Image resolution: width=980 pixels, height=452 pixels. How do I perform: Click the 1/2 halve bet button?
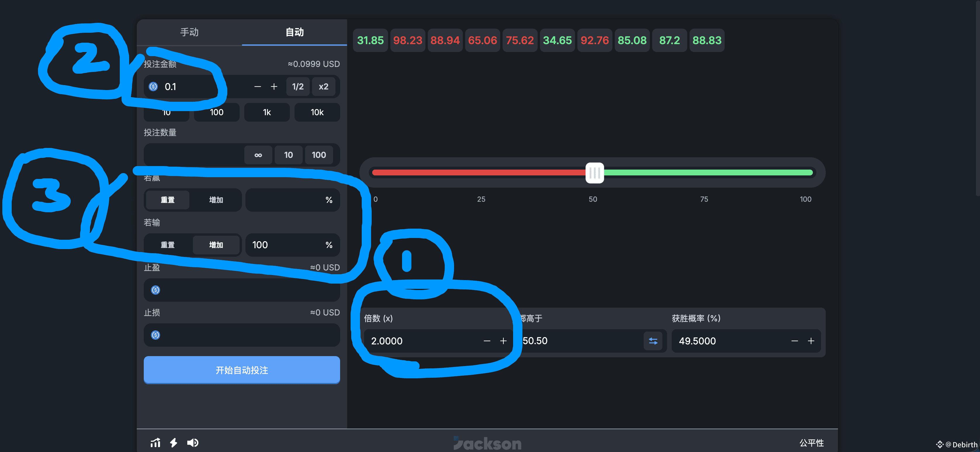297,87
